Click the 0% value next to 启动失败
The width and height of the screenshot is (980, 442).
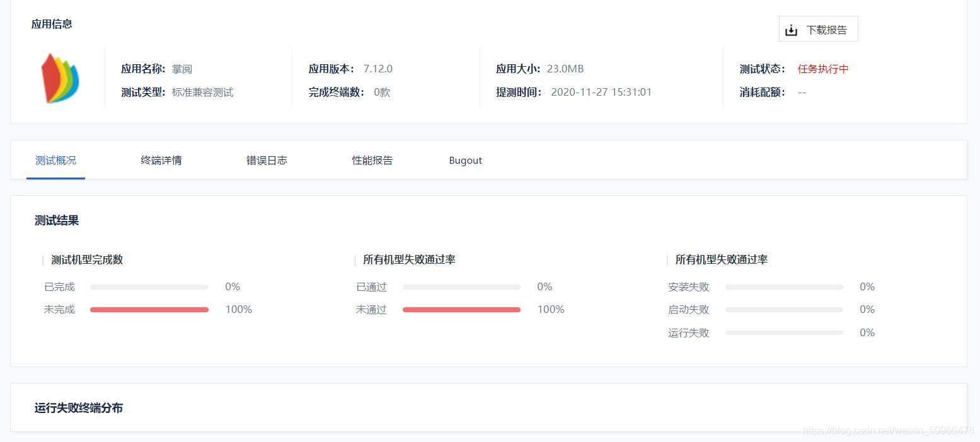867,310
